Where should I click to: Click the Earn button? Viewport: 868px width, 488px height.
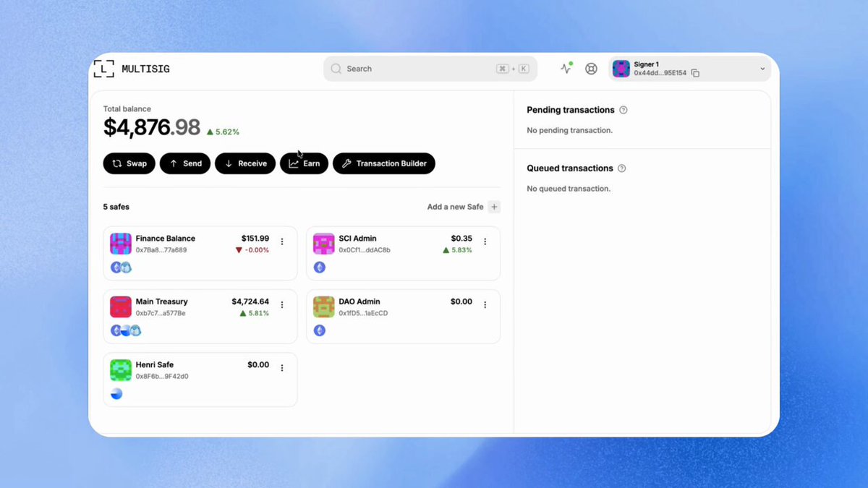[x=304, y=163]
